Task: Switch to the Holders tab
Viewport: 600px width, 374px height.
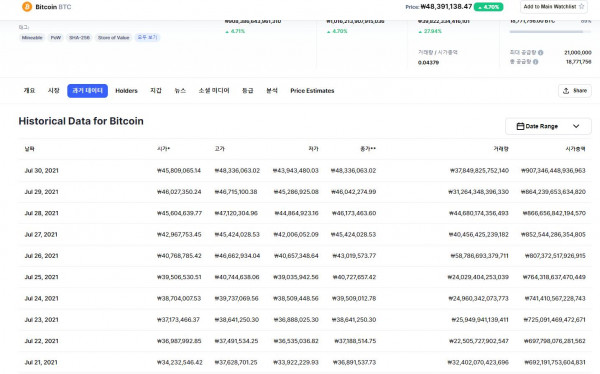Action: (126, 91)
